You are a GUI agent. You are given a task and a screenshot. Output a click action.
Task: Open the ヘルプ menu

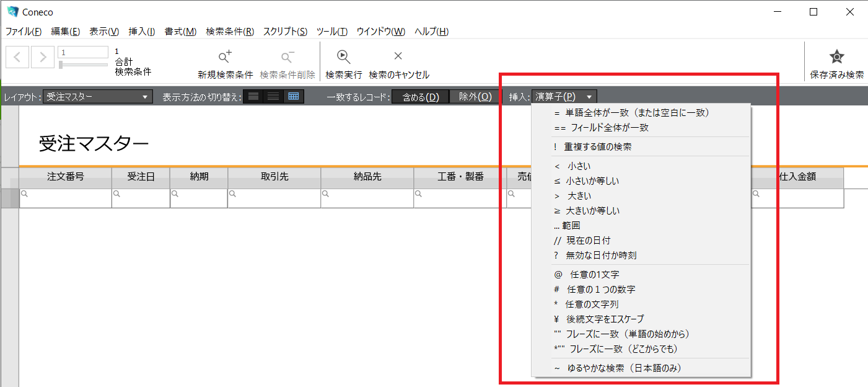431,32
